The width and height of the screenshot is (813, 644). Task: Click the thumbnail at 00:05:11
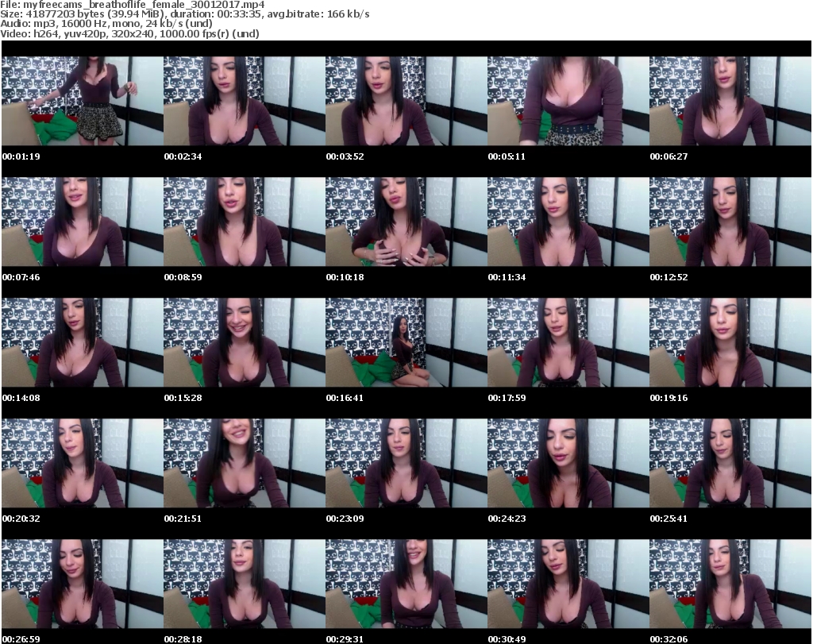click(568, 101)
